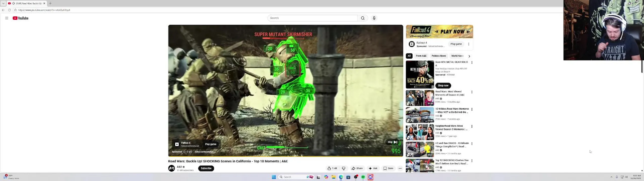
Task: Click Play game in the sidebar Fallout ad
Action: [456, 44]
